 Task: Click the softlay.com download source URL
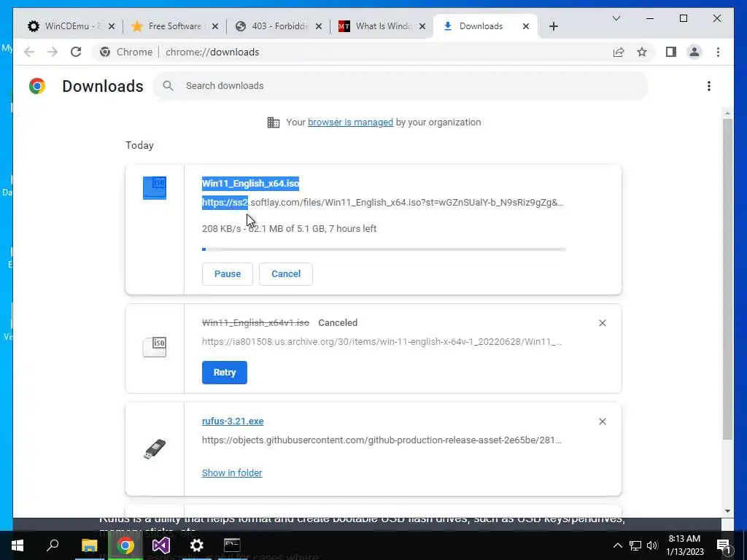(382, 203)
